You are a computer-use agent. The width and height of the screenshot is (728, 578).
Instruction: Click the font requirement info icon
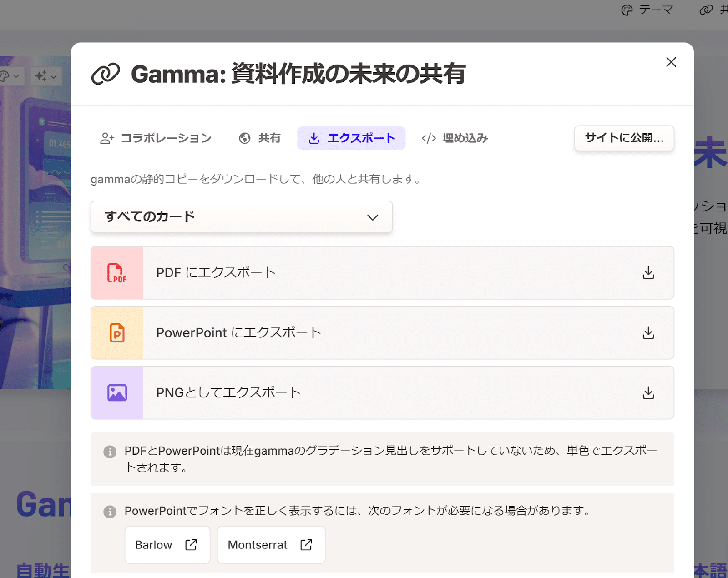110,512
